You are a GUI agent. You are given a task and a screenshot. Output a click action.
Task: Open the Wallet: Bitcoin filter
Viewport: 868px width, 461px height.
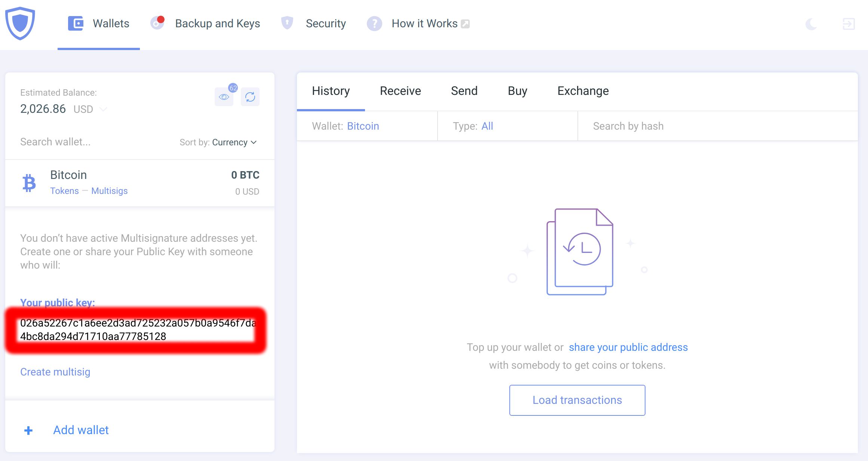pos(367,126)
